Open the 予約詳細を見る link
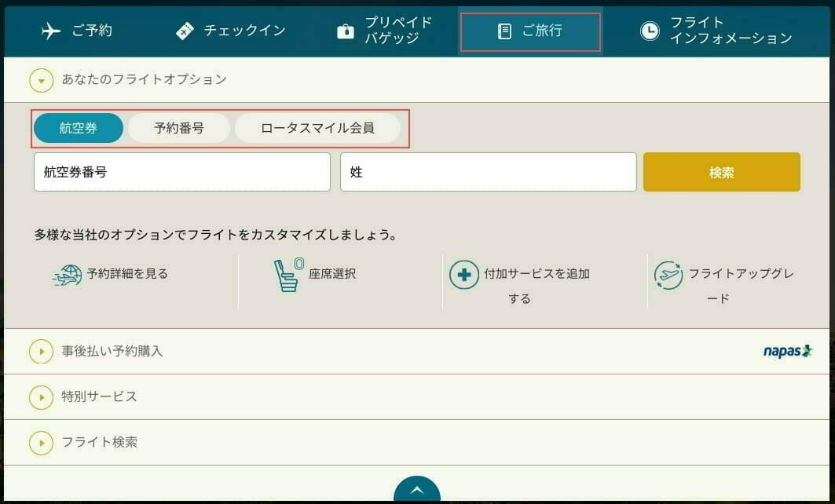835x504 pixels. point(127,273)
